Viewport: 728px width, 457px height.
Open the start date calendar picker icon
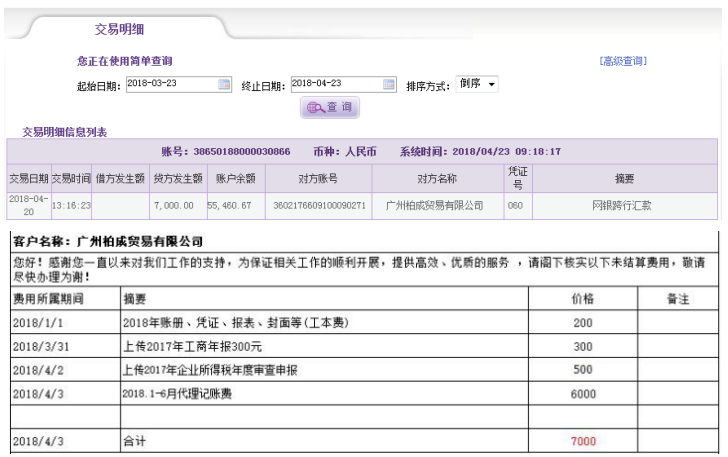click(224, 84)
